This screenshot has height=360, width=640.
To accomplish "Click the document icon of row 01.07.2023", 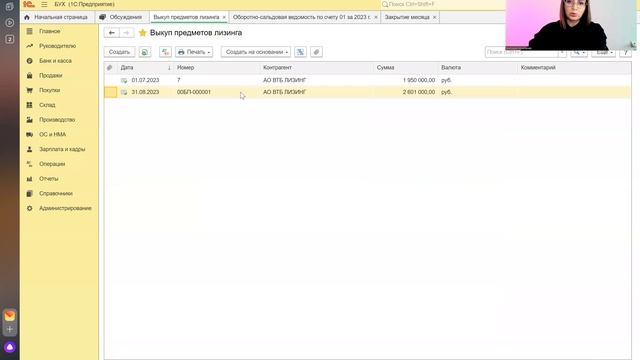I will tap(124, 80).
